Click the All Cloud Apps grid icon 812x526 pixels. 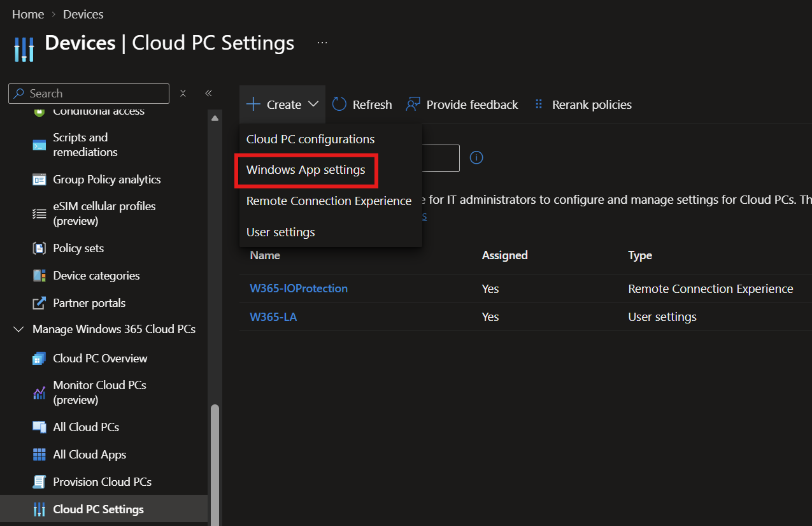click(39, 455)
